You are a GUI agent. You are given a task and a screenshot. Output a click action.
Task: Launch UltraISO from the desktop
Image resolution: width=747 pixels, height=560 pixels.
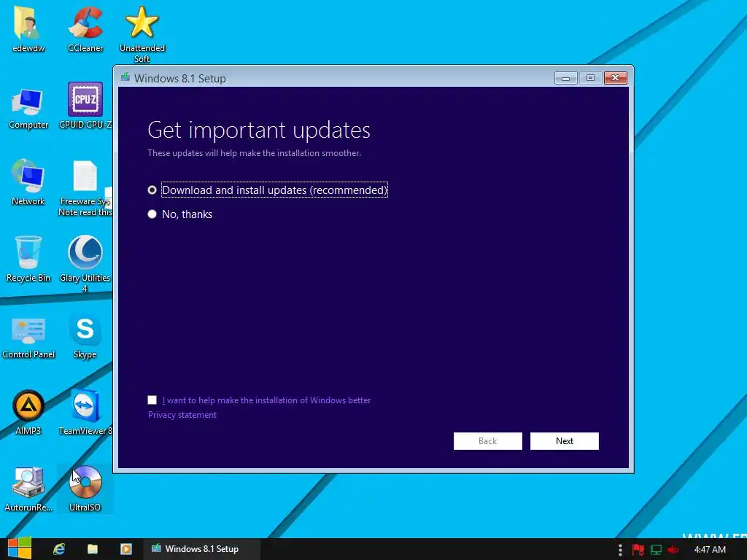pos(85,489)
